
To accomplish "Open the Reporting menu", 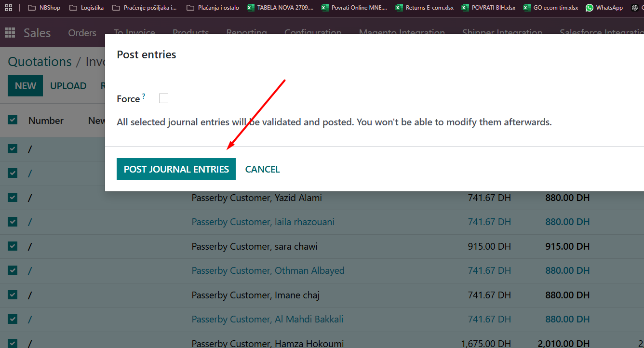I will coord(246,33).
